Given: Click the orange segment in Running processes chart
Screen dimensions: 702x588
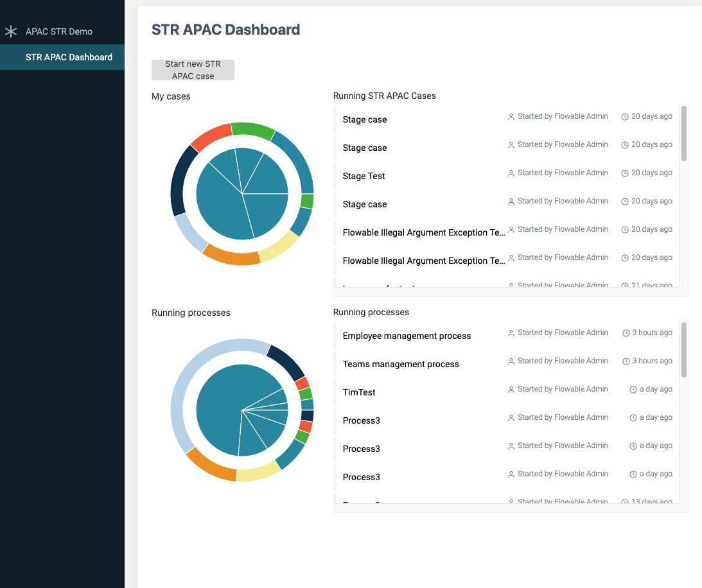Looking at the screenshot, I should tap(210, 464).
